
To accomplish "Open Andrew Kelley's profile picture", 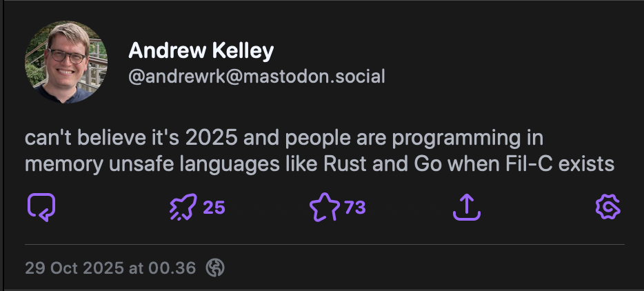I will point(66,61).
